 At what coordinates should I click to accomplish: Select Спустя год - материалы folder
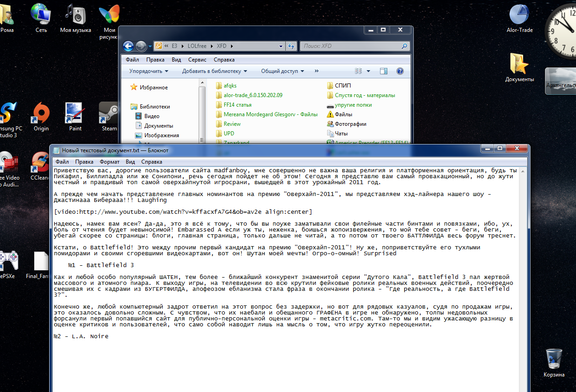pos(361,95)
